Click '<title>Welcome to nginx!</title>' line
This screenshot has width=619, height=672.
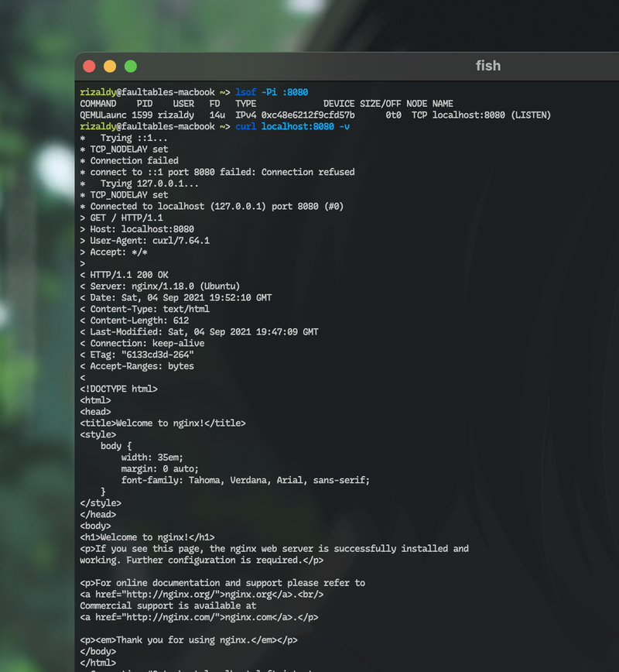[x=162, y=423]
